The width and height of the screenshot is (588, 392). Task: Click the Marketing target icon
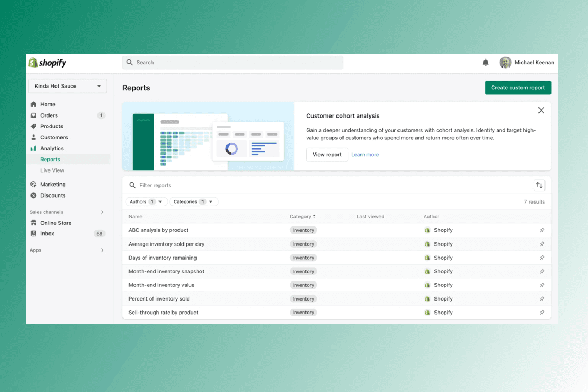coord(34,184)
